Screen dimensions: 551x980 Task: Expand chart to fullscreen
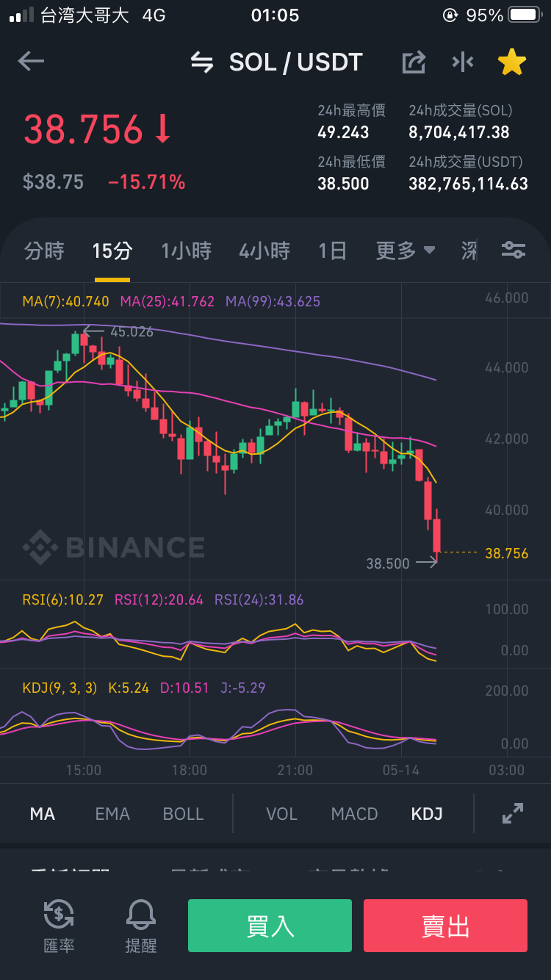tap(512, 813)
